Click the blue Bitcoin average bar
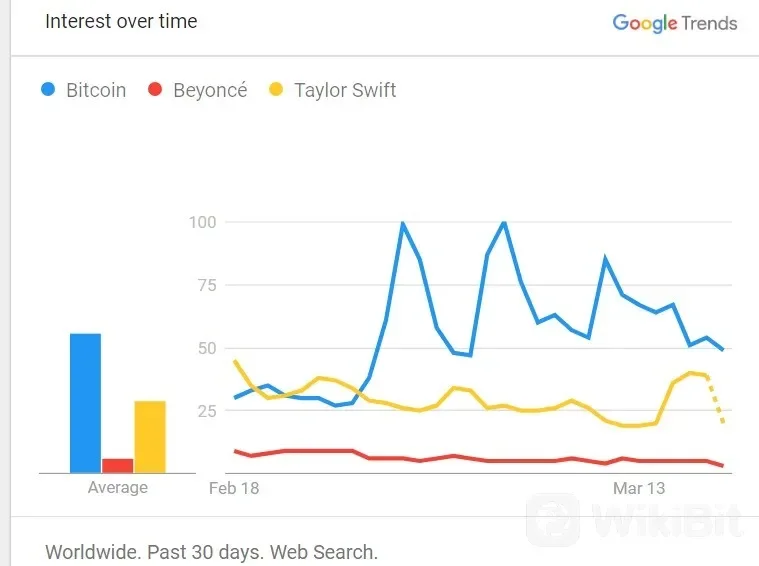Image resolution: width=759 pixels, height=566 pixels. click(x=85, y=402)
